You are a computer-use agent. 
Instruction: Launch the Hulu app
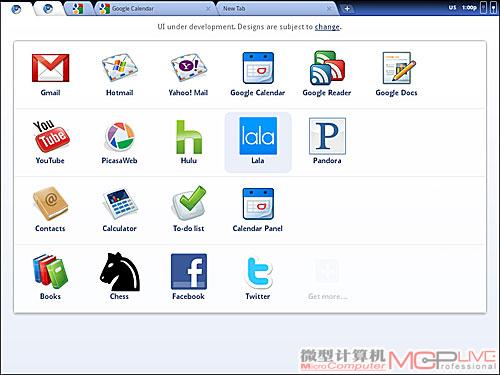click(x=189, y=137)
